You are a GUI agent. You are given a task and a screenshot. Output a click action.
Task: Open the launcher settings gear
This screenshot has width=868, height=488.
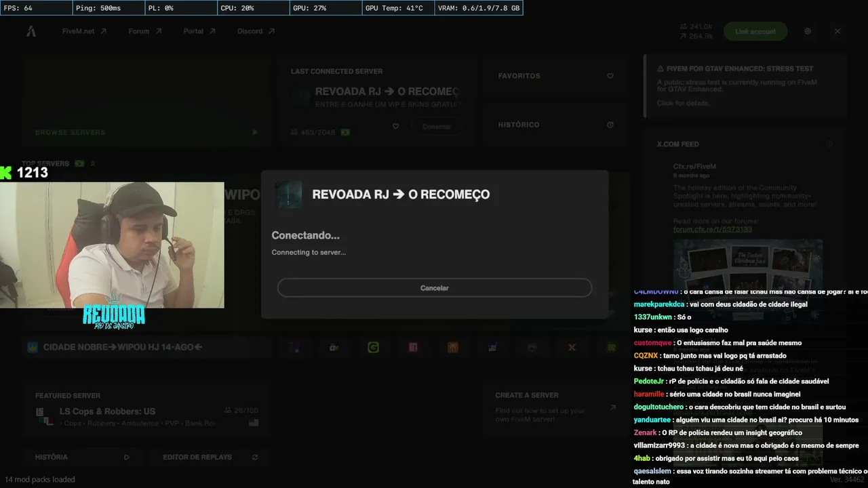click(x=808, y=31)
